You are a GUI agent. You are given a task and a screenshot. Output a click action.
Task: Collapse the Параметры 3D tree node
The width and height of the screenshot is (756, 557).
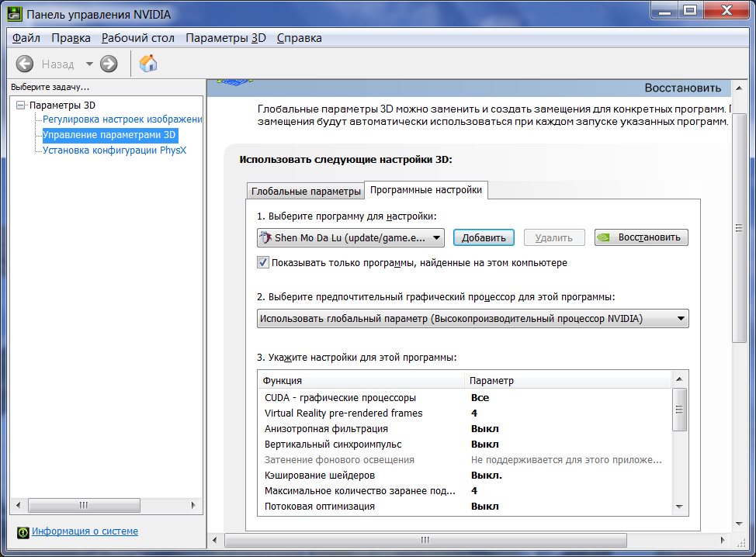coord(21,105)
